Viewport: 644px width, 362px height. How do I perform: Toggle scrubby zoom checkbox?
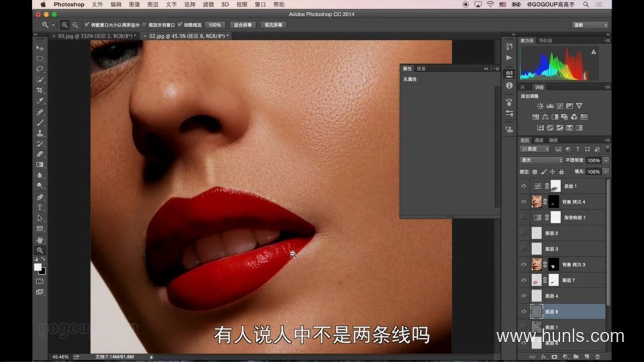coord(180,25)
